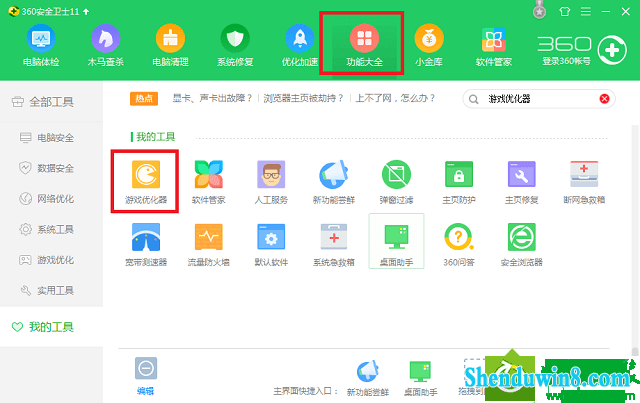Open the 弹窗过滤 tool
The width and height of the screenshot is (640, 403).
coord(396,182)
